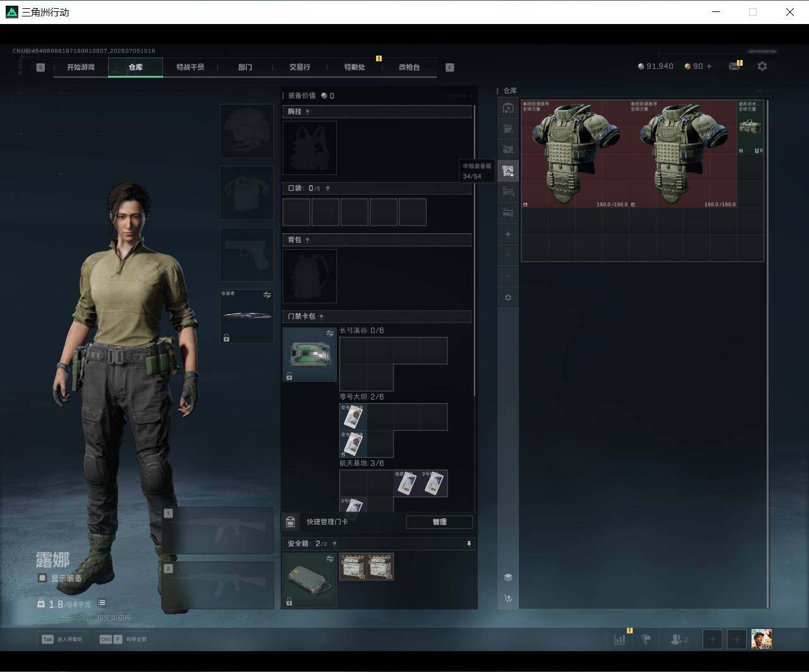Image resolution: width=809 pixels, height=672 pixels.
Task: Toggle the 显示装备 checkbox
Action: click(42, 578)
